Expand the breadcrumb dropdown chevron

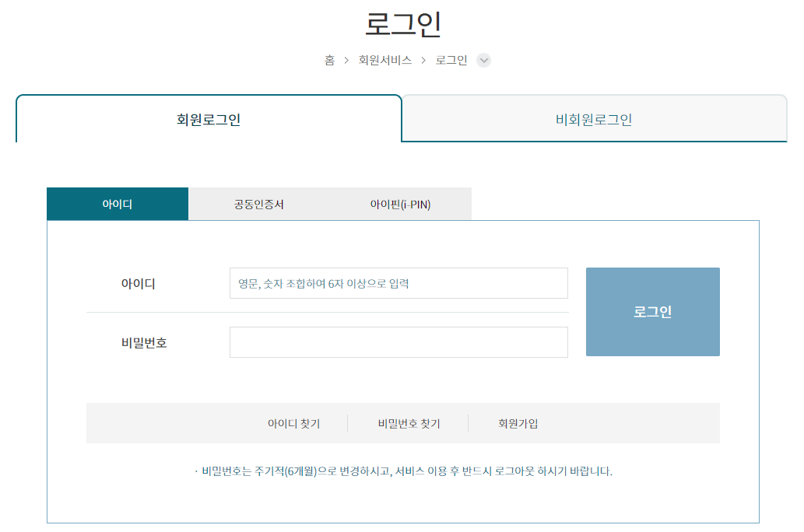coord(483,60)
